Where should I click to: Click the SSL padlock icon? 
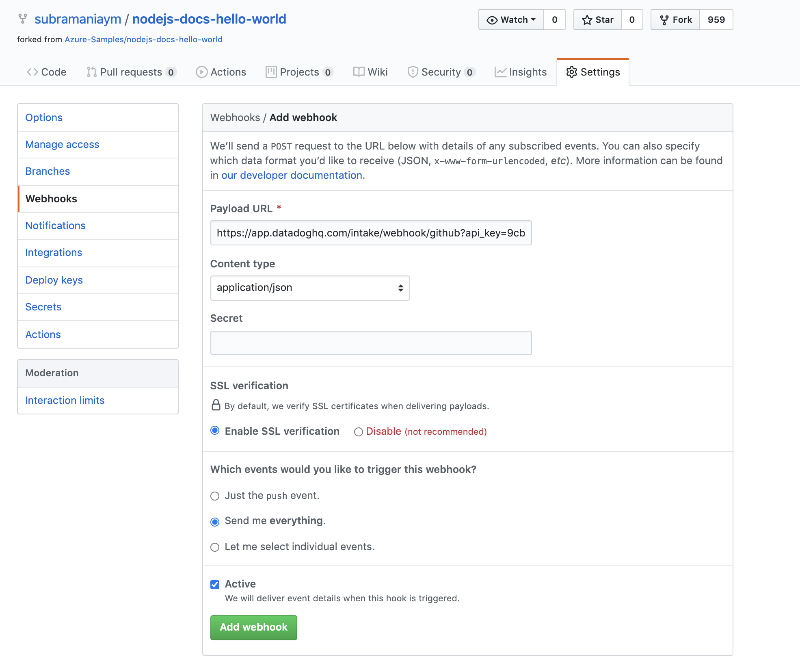click(216, 405)
